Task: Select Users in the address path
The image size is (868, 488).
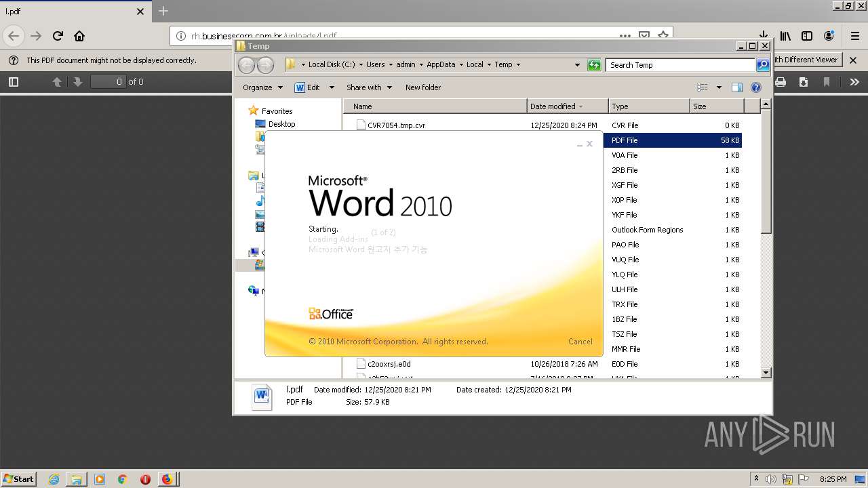Action: (x=375, y=65)
